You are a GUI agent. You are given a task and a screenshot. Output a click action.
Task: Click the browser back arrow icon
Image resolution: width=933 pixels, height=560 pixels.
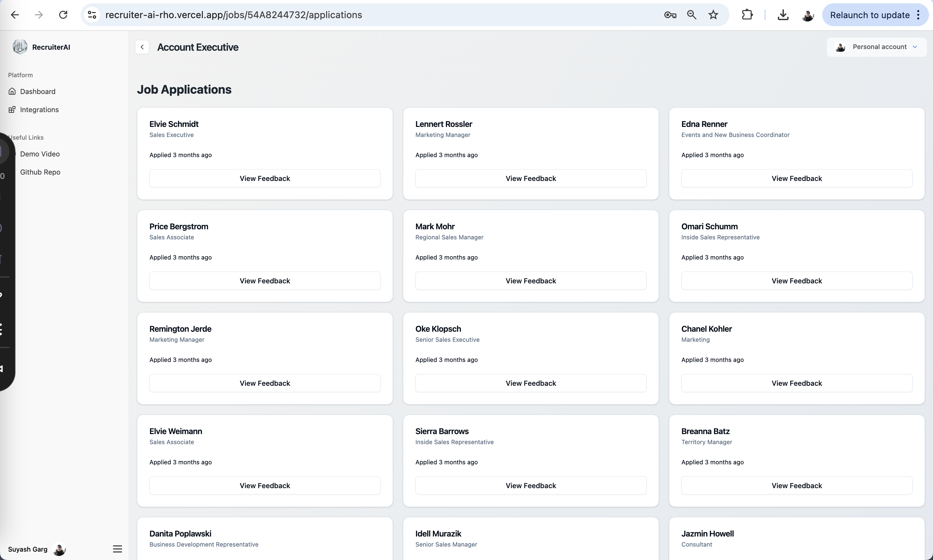pos(15,15)
